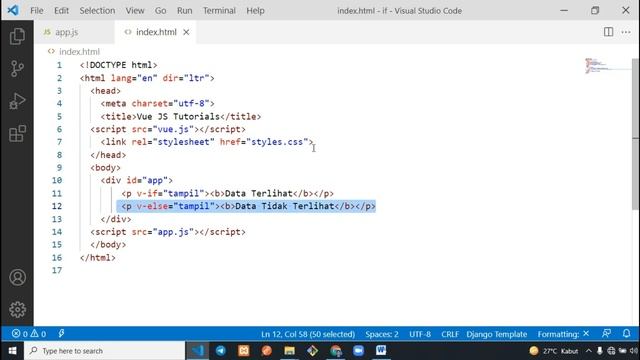Screen dimensions: 640x360
Task: Click "Data Terlihat" text on line 11
Action: (x=259, y=193)
